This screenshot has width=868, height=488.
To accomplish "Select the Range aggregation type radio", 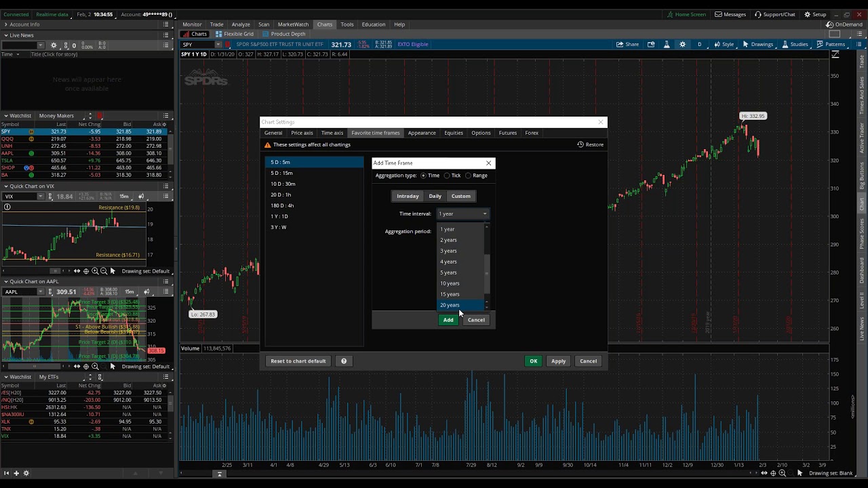I will tap(468, 176).
